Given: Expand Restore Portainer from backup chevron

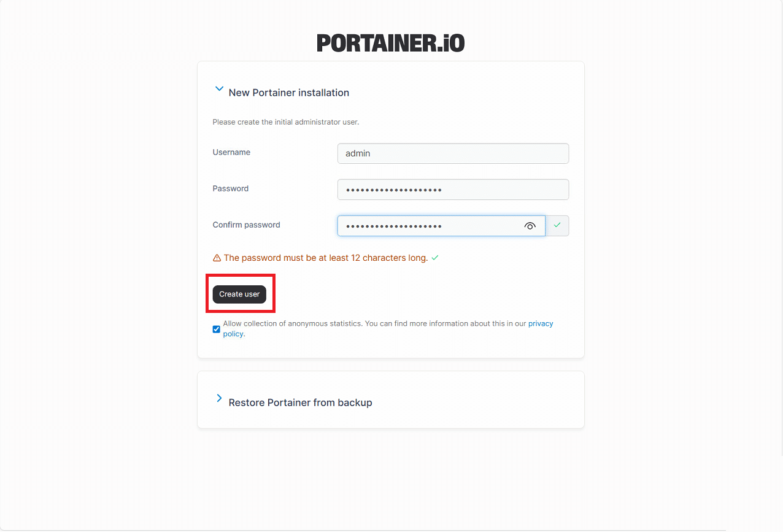Looking at the screenshot, I should pyautogui.click(x=219, y=398).
